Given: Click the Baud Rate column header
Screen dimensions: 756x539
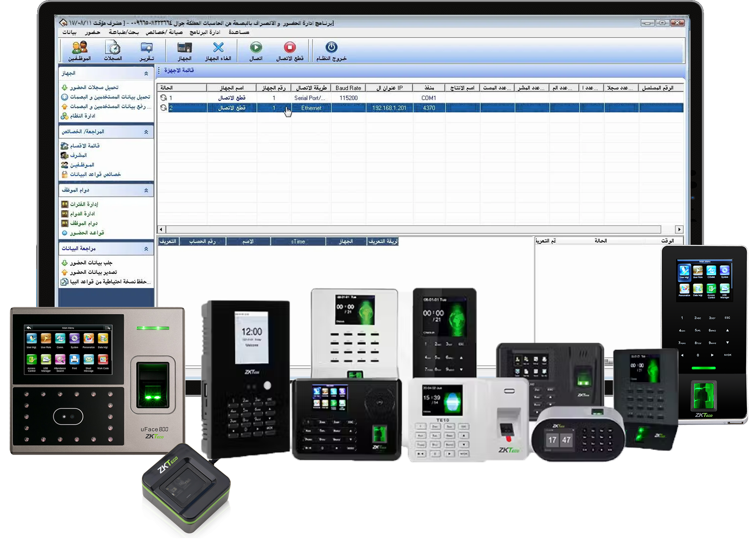Looking at the screenshot, I should point(348,88).
